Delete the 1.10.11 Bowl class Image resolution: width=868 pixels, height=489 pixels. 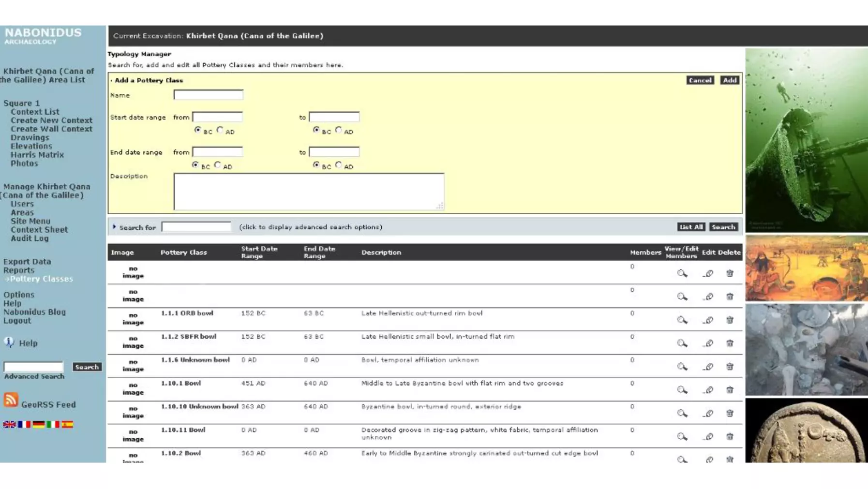tap(730, 437)
